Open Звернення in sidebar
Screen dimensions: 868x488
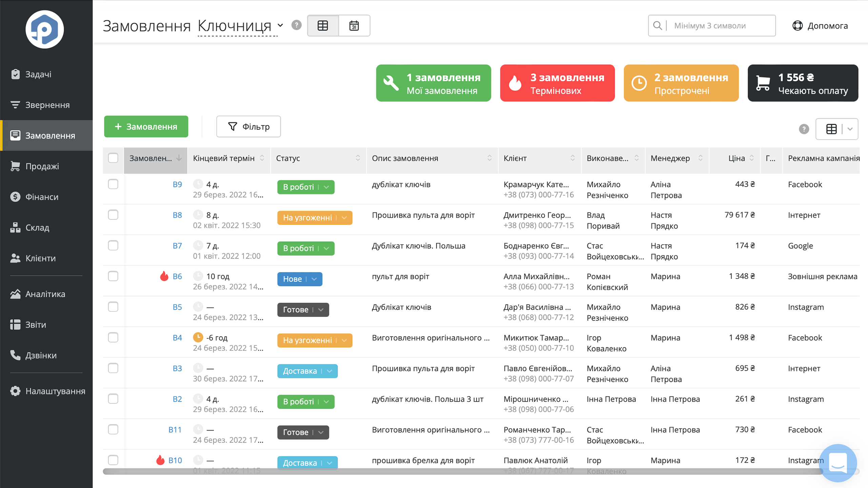(x=46, y=105)
